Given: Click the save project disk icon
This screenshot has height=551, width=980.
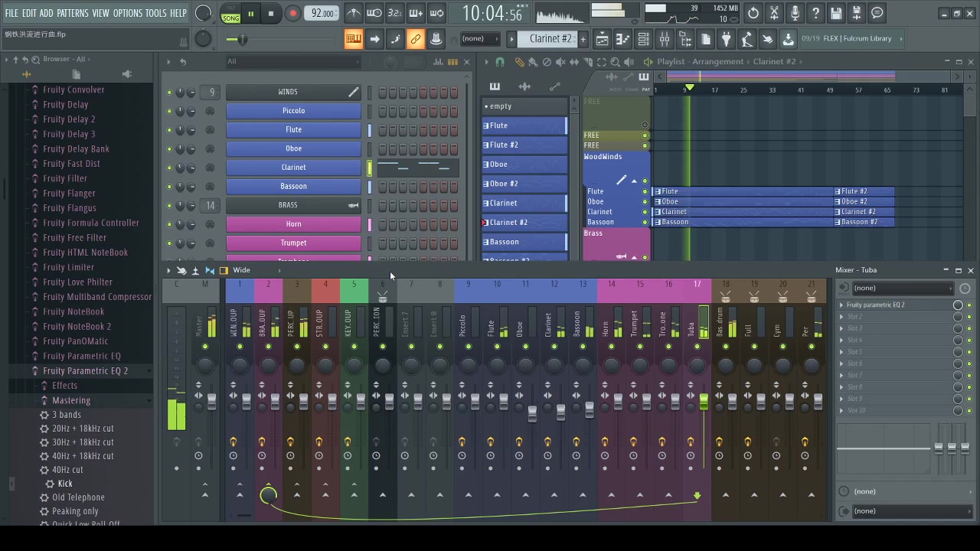Looking at the screenshot, I should [836, 13].
